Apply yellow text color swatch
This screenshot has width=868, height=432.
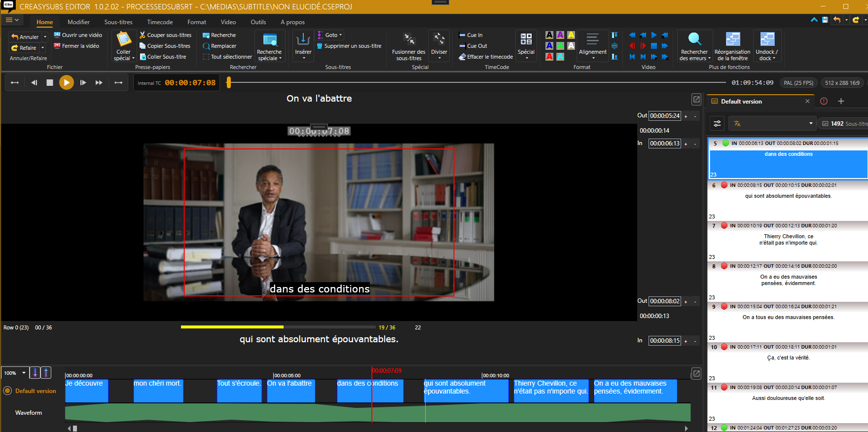coord(571,35)
